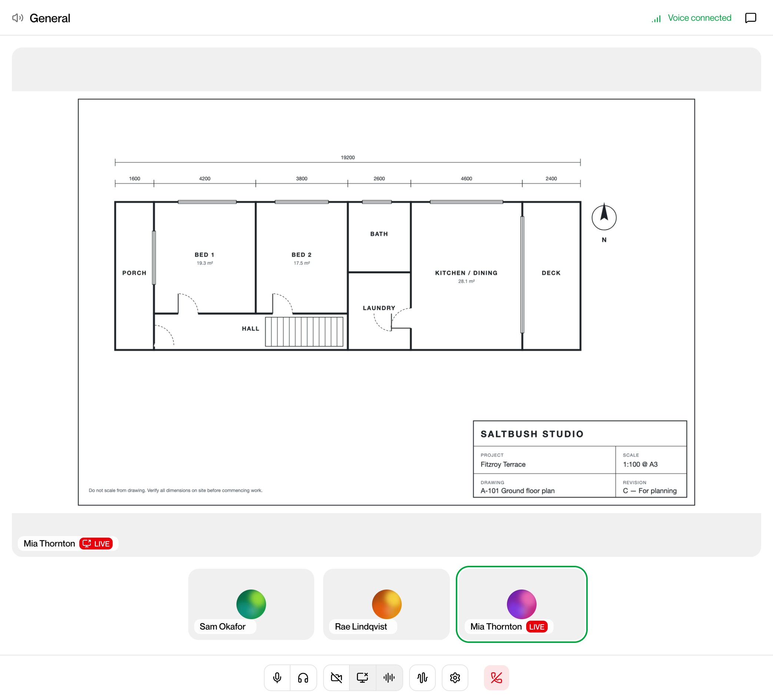
Task: Click 'A-101 Ground floor plan' drawing text
Action: (517, 491)
